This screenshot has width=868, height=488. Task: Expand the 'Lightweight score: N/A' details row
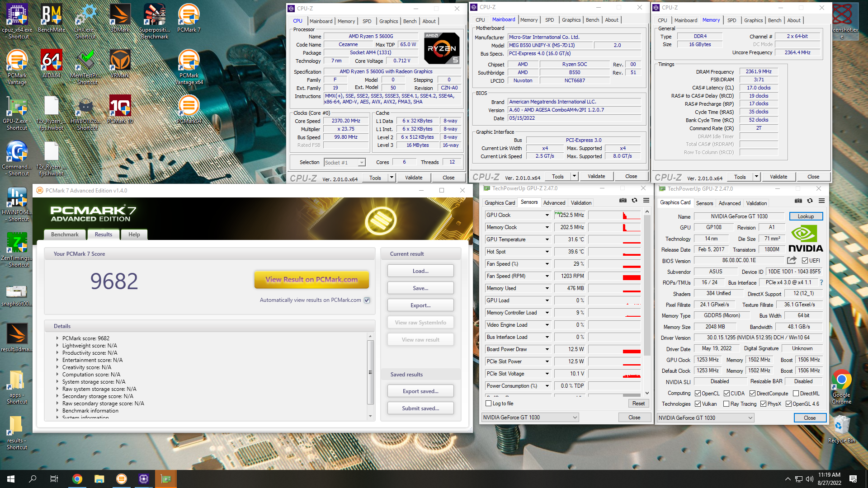click(57, 346)
